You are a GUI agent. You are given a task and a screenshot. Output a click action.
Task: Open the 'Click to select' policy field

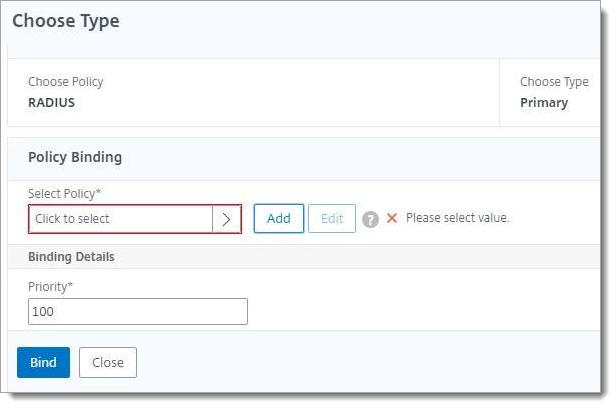pyautogui.click(x=120, y=219)
